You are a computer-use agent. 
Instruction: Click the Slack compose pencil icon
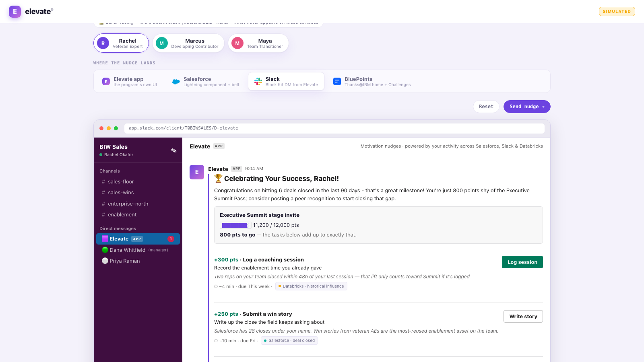pyautogui.click(x=174, y=150)
